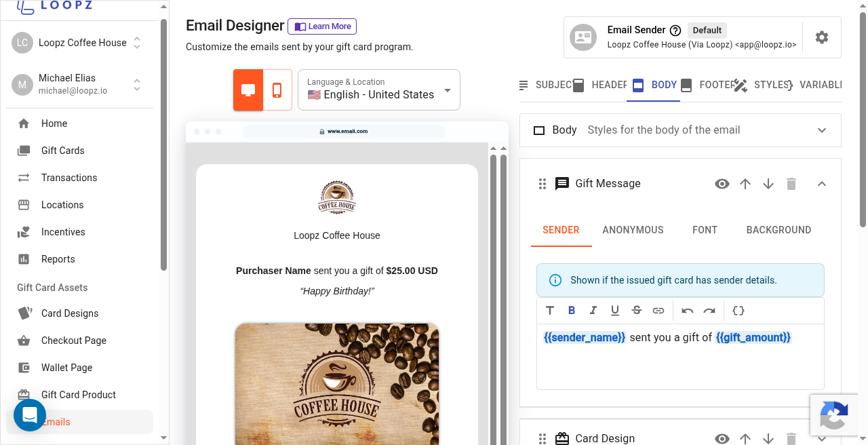Switch to desktop preview mode
The width and height of the screenshot is (868, 445).
click(248, 90)
